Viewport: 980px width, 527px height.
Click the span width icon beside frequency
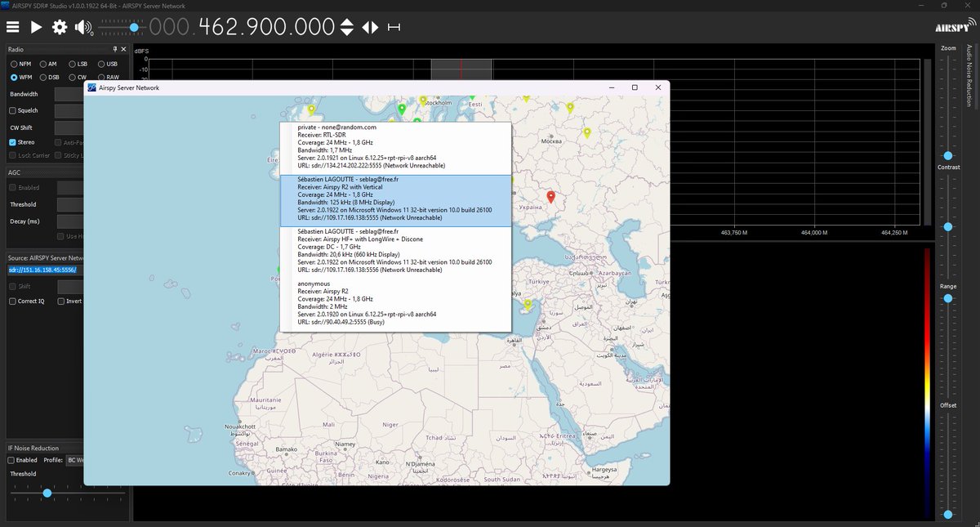click(x=394, y=27)
